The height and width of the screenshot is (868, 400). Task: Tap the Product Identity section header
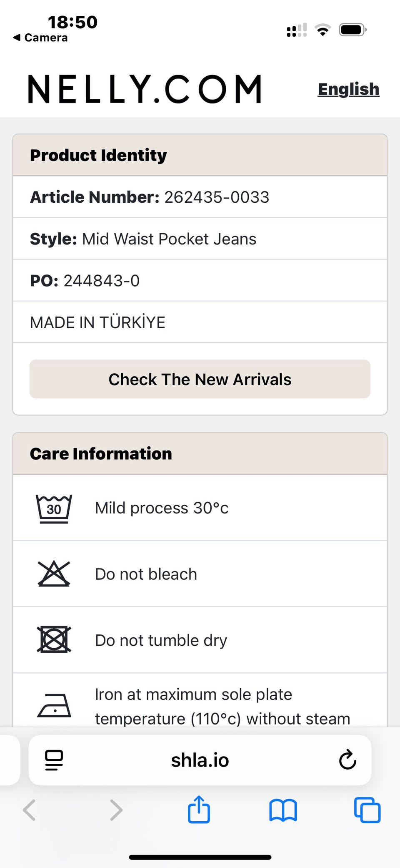point(200,155)
